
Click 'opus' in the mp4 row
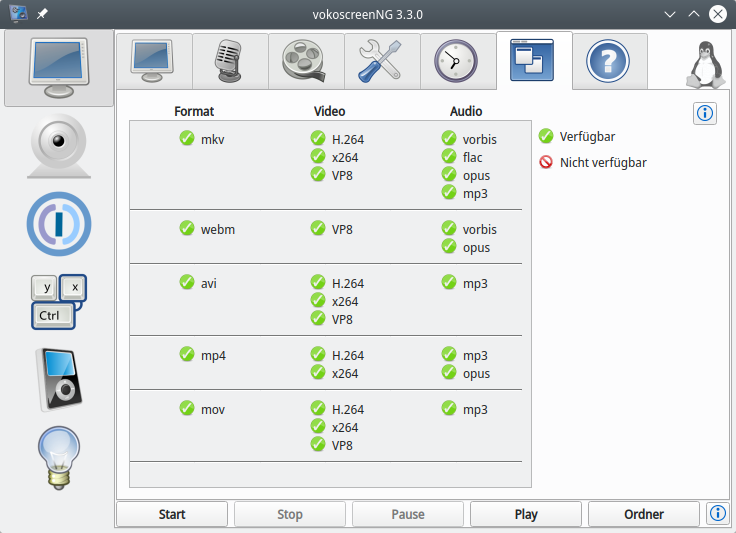476,374
